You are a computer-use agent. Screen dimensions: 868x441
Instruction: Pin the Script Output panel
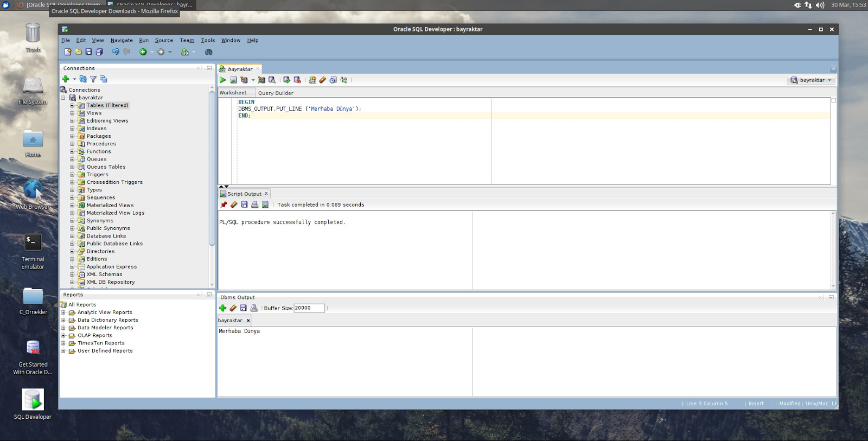click(x=224, y=204)
